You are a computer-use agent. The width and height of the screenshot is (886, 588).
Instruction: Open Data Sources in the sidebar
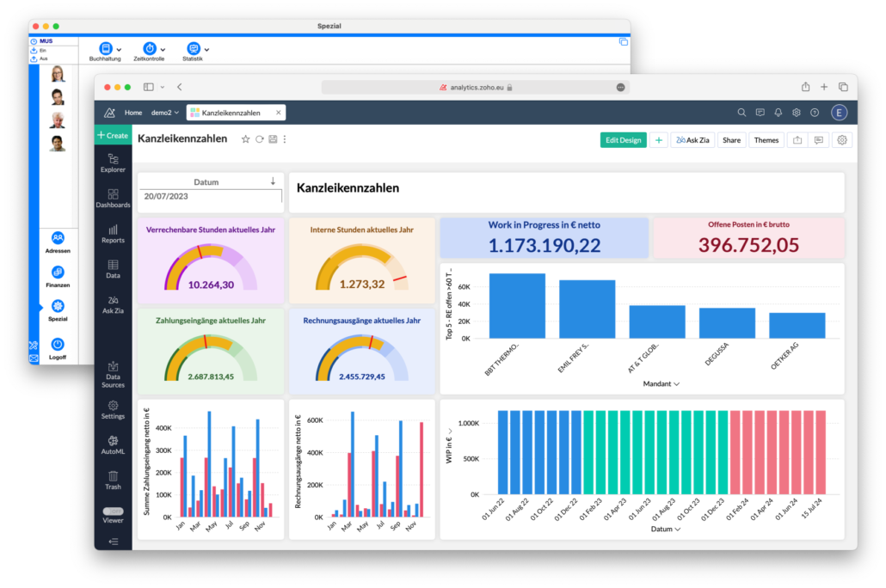pyautogui.click(x=113, y=374)
